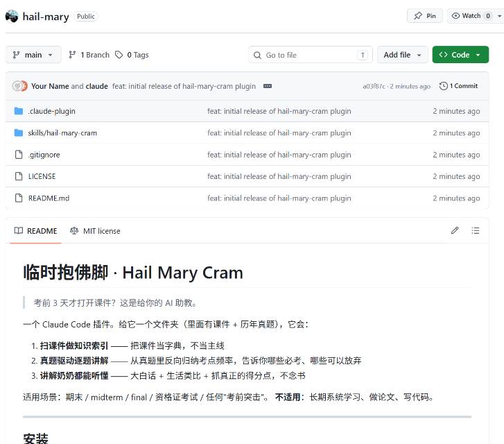Focus the Go to file search field
Viewport: 504px width, 444px height.
tap(310, 55)
